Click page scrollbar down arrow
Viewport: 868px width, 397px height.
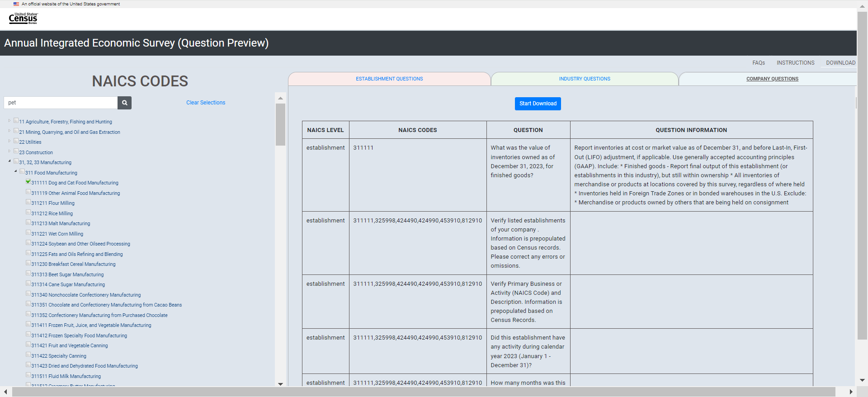click(x=862, y=380)
